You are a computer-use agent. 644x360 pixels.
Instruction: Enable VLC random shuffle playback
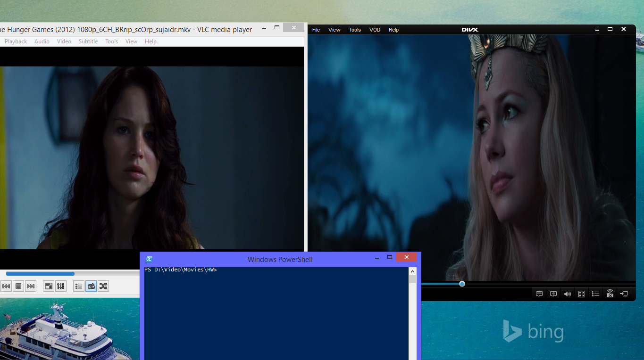103,286
